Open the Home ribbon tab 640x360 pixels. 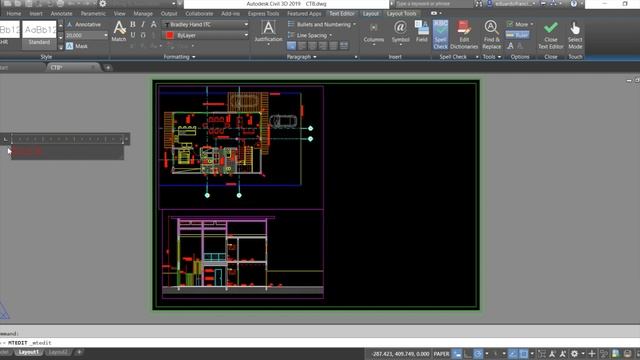tap(13, 13)
